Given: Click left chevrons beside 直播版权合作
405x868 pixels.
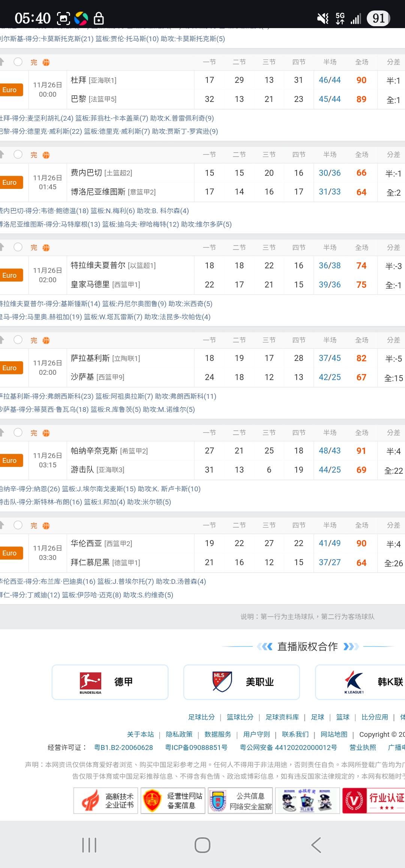Looking at the screenshot, I should click(x=265, y=647).
